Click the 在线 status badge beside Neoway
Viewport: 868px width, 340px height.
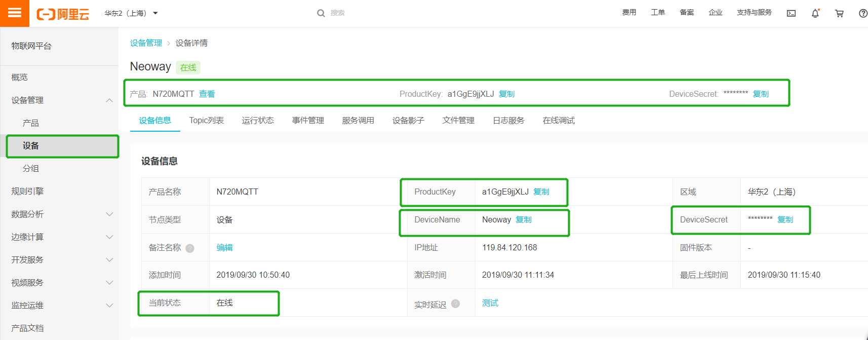point(188,67)
